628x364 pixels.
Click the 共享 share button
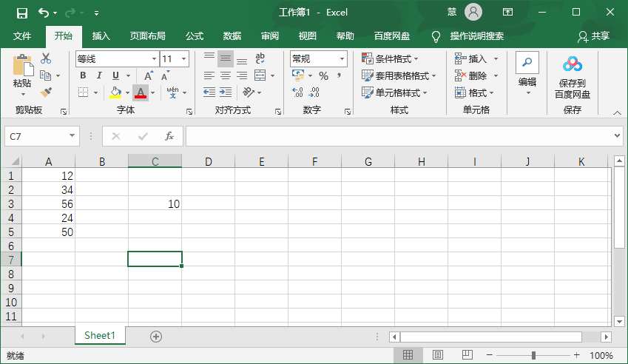(x=594, y=36)
